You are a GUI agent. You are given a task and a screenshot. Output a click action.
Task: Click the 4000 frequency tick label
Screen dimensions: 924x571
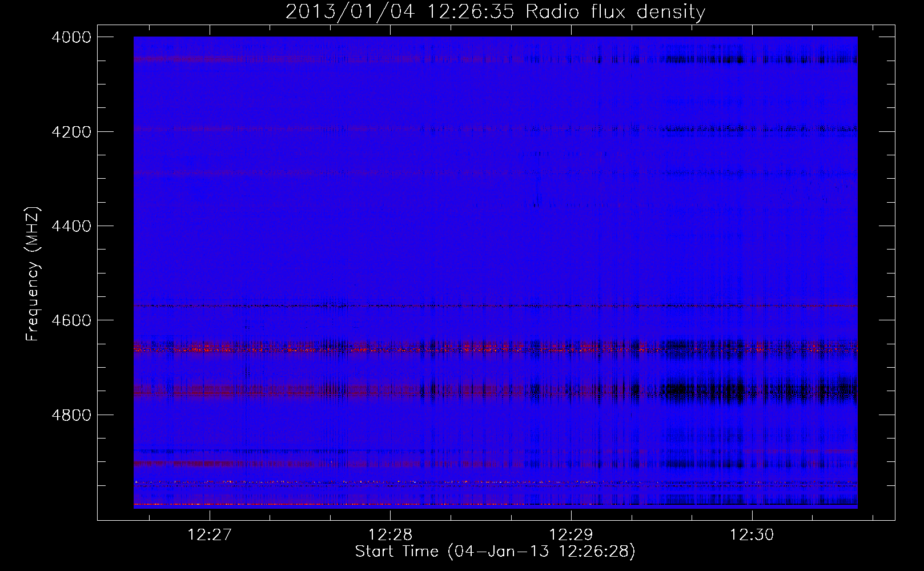pyautogui.click(x=71, y=37)
